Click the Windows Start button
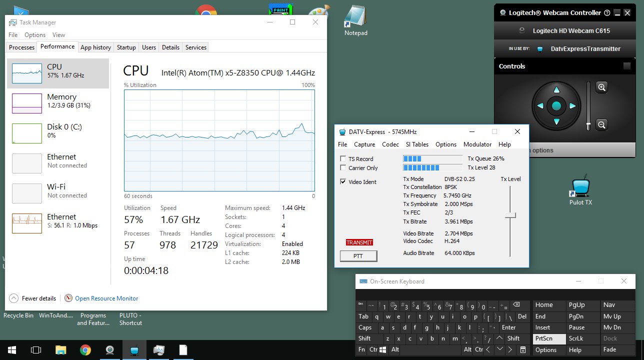The width and height of the screenshot is (644, 360). 11,350
